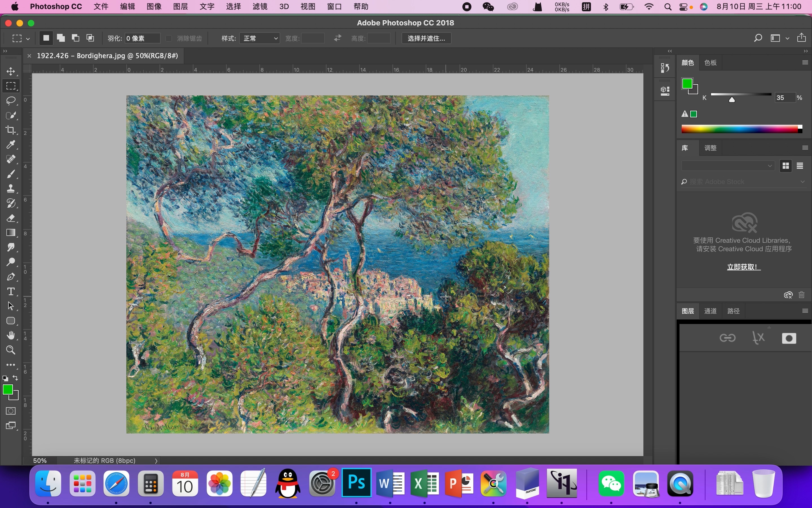Viewport: 812px width, 508px height.
Task: Select the Crop tool
Action: (x=11, y=130)
